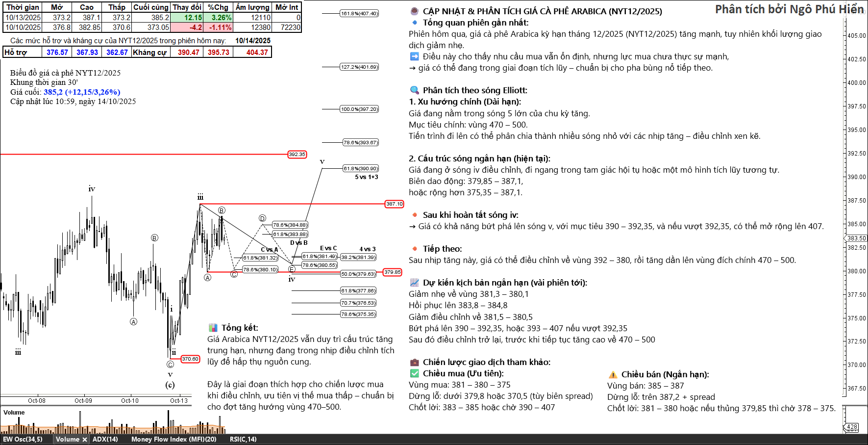Click the bar chart icon beside Tổng kết
Screen dimensions: 868x445
click(x=213, y=328)
